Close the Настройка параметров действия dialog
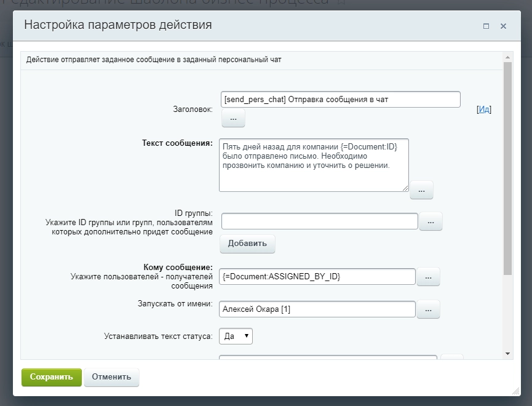 (x=503, y=26)
